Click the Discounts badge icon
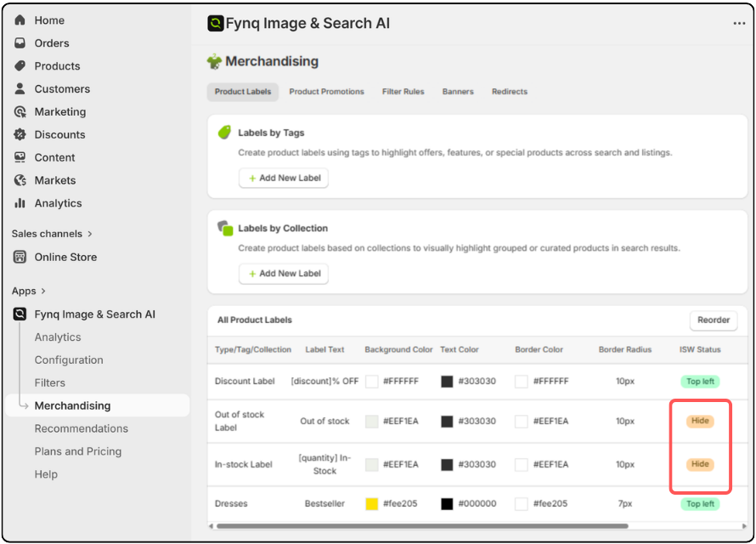756x544 pixels. point(20,134)
